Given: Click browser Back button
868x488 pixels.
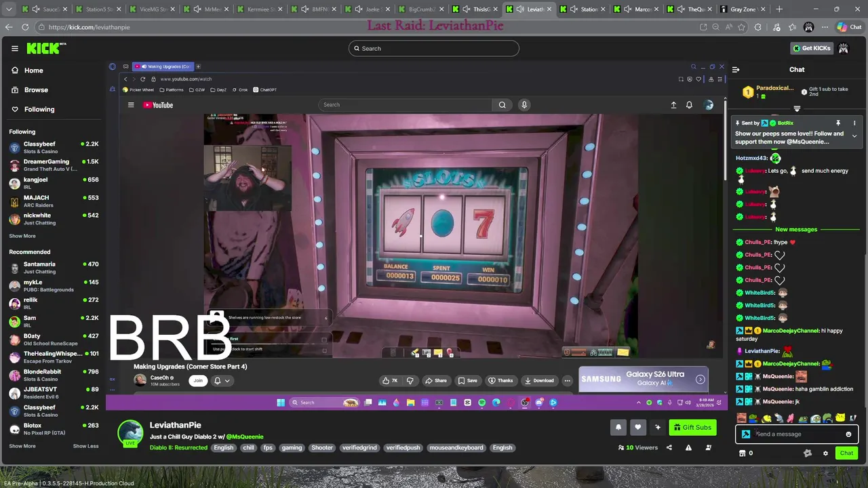Looking at the screenshot, I should [8, 27].
